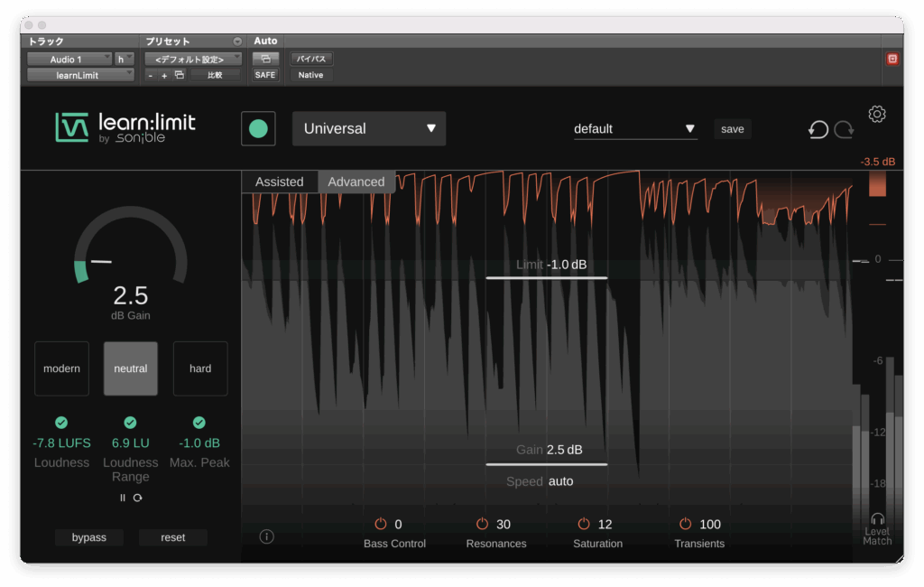Open the default preset dropdown
Viewport: 924px width, 587px height.
635,128
